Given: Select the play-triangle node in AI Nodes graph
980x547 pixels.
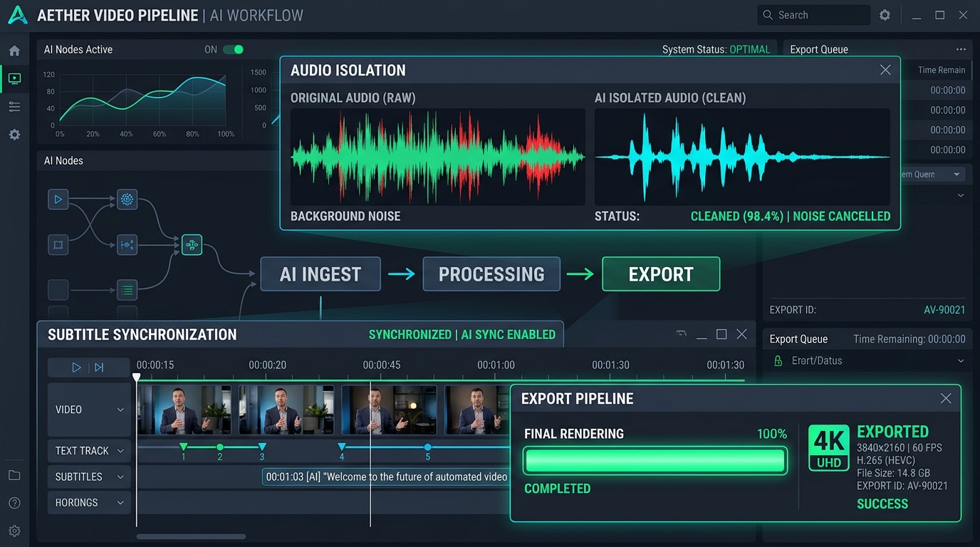Looking at the screenshot, I should click(58, 199).
